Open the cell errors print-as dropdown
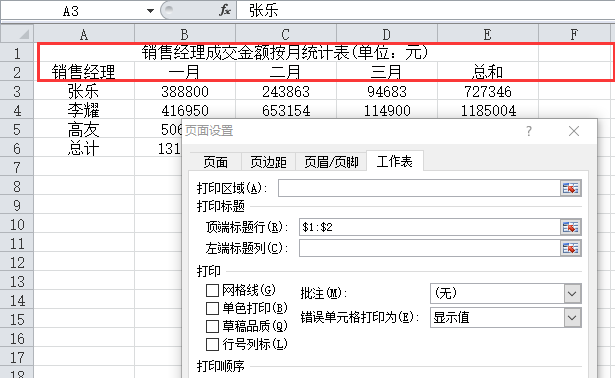 click(572, 318)
